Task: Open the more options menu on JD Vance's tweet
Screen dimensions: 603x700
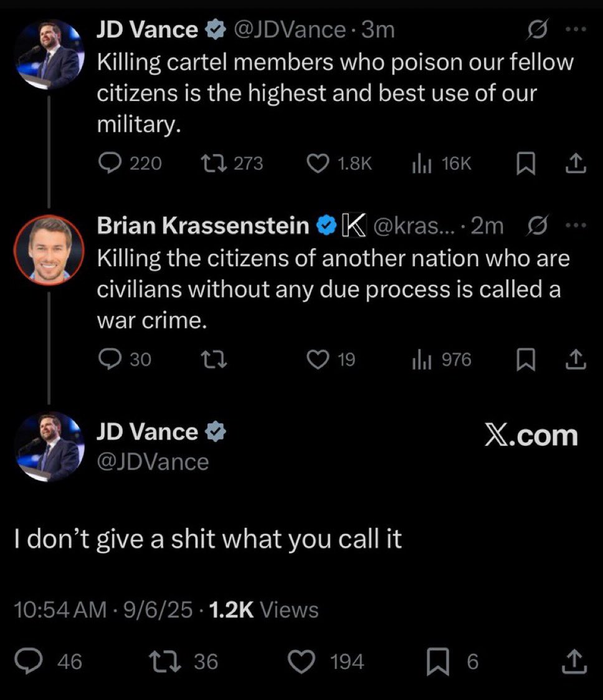Action: pyautogui.click(x=575, y=29)
